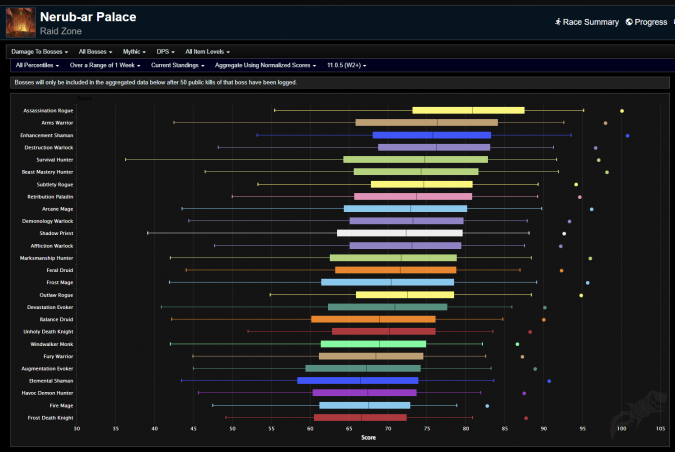Open the Over a Range of 1 Week dropdown

pyautogui.click(x=105, y=65)
